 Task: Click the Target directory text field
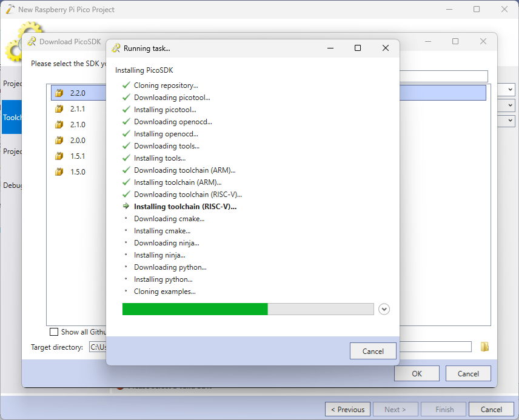tap(97, 347)
